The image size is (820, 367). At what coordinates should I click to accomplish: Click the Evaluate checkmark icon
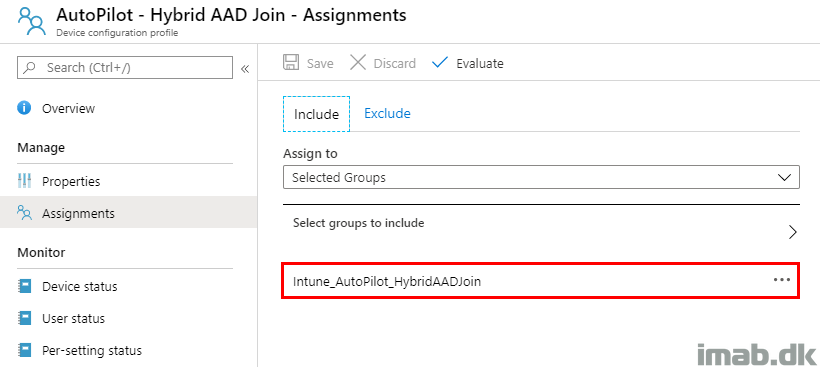point(440,63)
